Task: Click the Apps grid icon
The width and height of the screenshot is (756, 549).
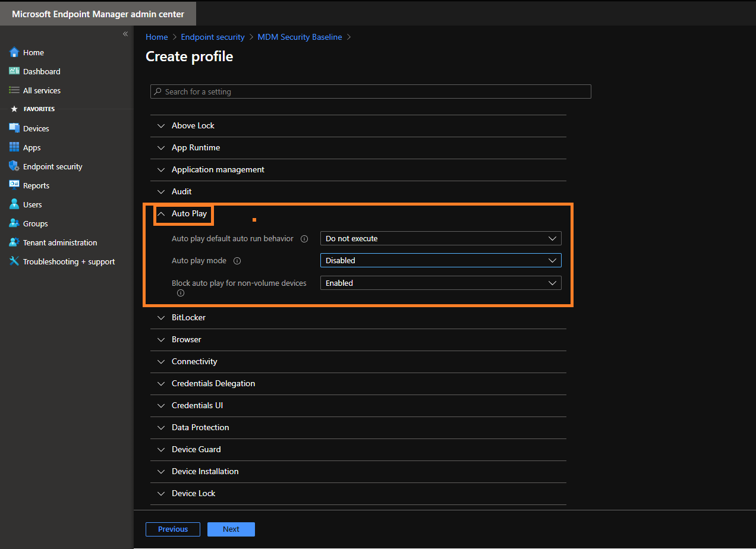Action: coord(14,147)
